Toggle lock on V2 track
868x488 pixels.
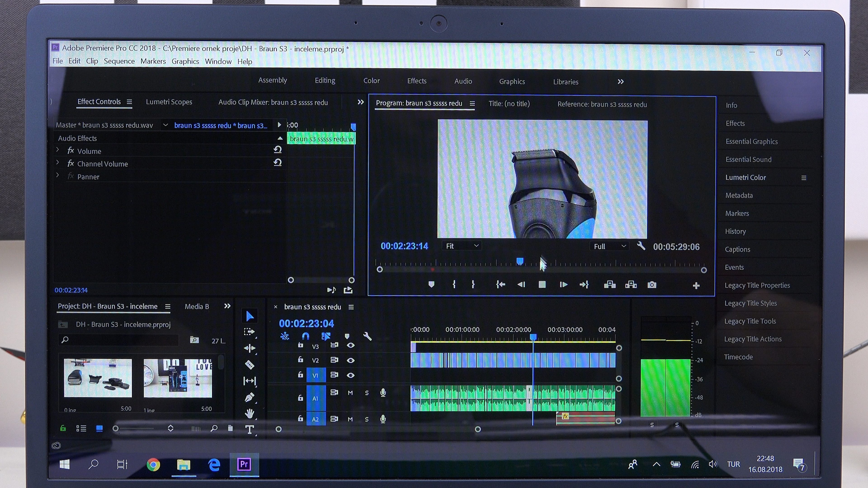[x=301, y=360]
